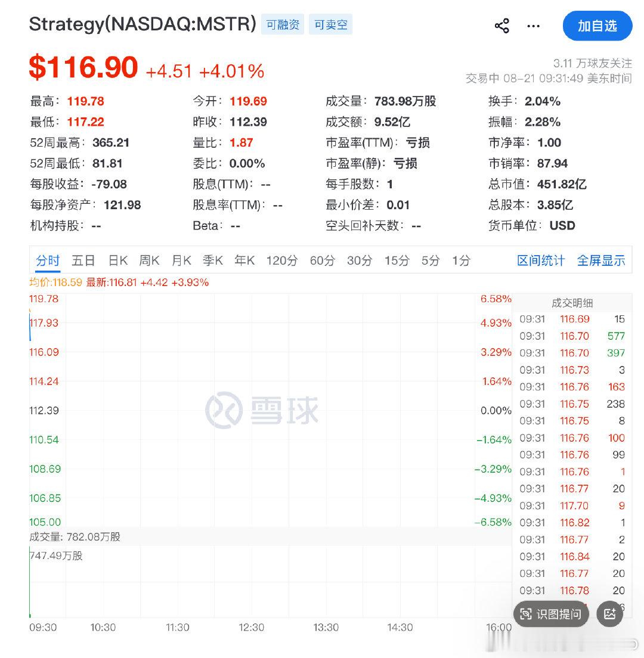Click the 成交额 value 9.52亿
The width and height of the screenshot is (644, 658).
tap(392, 122)
